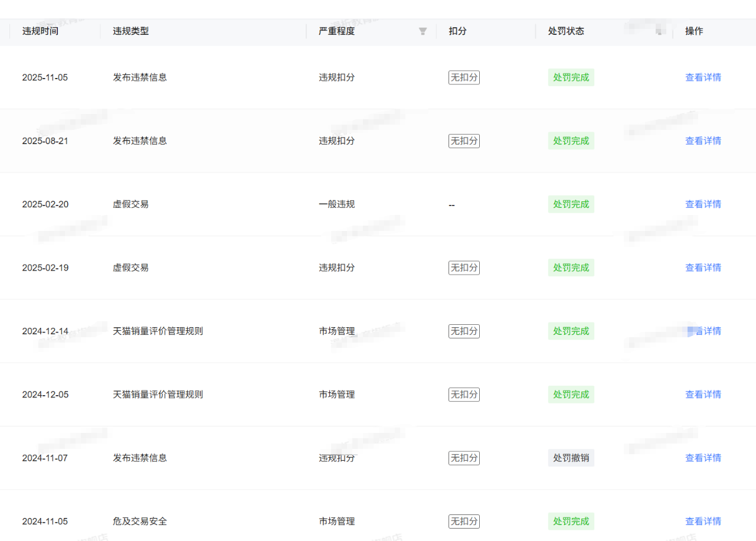Click the 处罚完成 status for 2025-02-20
The width and height of the screenshot is (756, 541).
(x=571, y=204)
